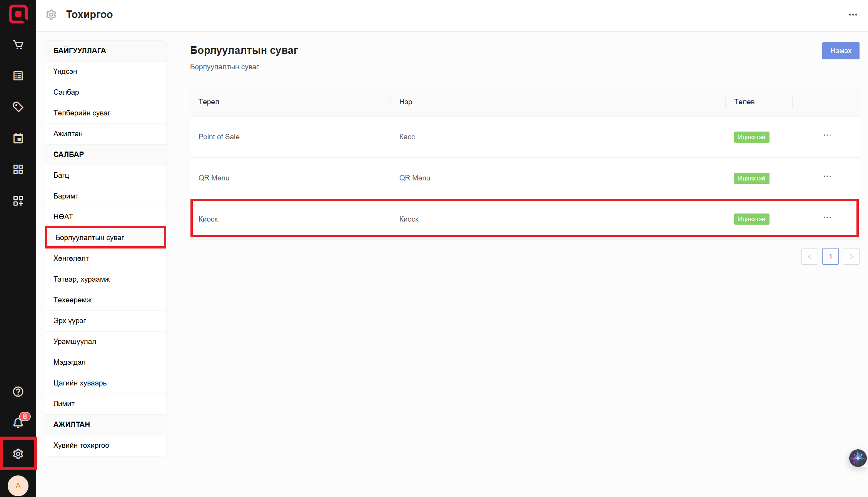Click the orders list sidebar icon
The height and width of the screenshot is (497, 868).
coord(18,76)
